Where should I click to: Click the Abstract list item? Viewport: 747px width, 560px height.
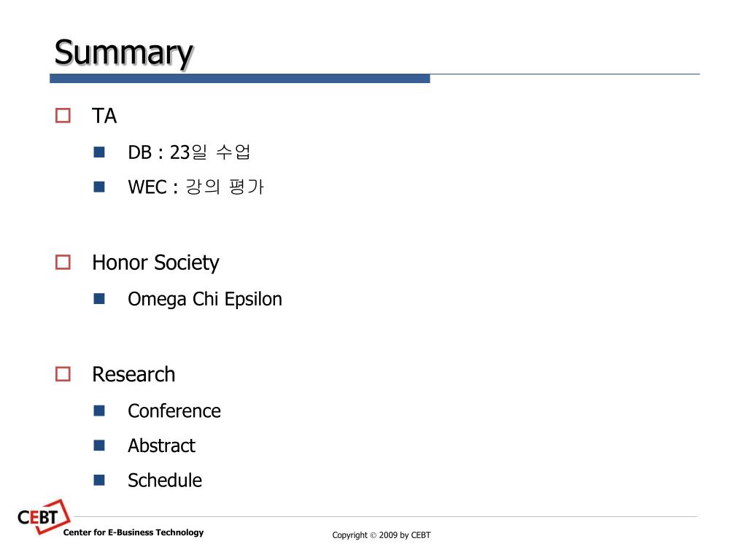[161, 446]
